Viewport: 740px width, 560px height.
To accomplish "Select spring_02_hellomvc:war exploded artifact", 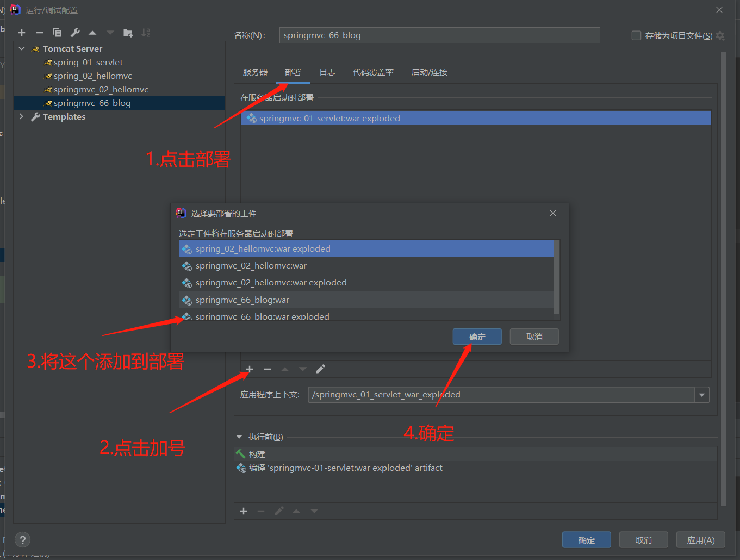I will 366,249.
